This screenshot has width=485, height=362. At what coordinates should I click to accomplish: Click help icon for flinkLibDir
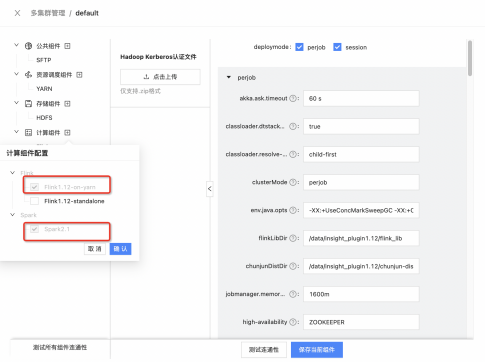[x=293, y=238]
